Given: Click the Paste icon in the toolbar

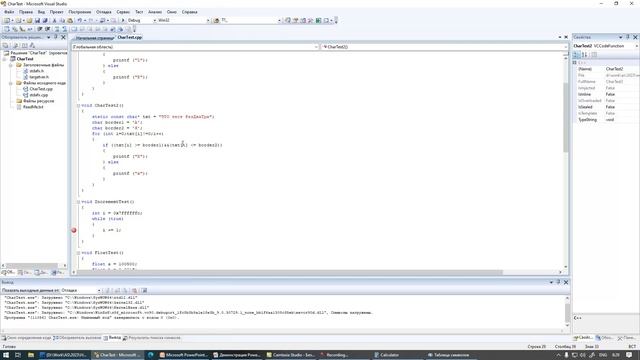Looking at the screenshot, I should pyautogui.click(x=70, y=20).
